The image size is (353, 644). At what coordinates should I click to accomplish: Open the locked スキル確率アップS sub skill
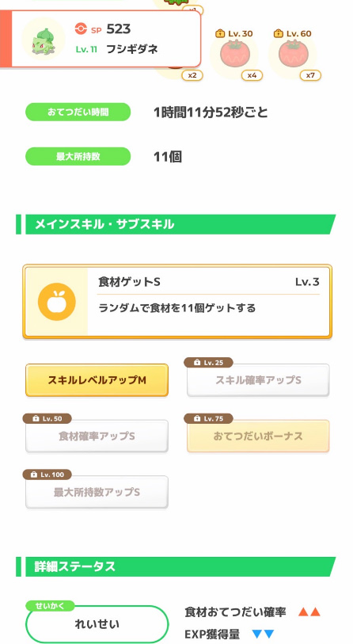[x=258, y=380]
